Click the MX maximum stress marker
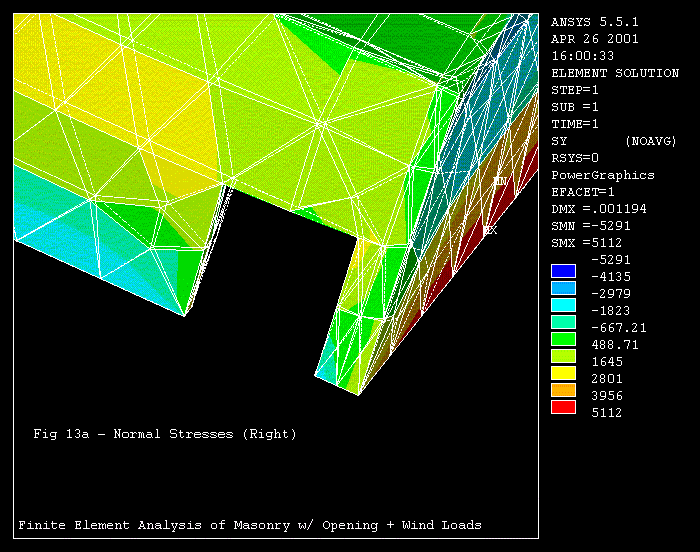The image size is (700, 552). (490, 230)
